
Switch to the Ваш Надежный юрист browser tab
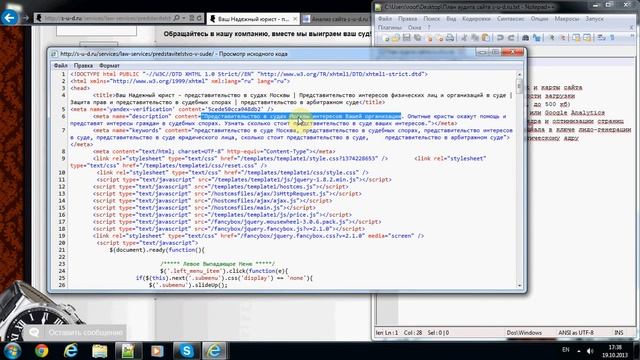[253, 19]
